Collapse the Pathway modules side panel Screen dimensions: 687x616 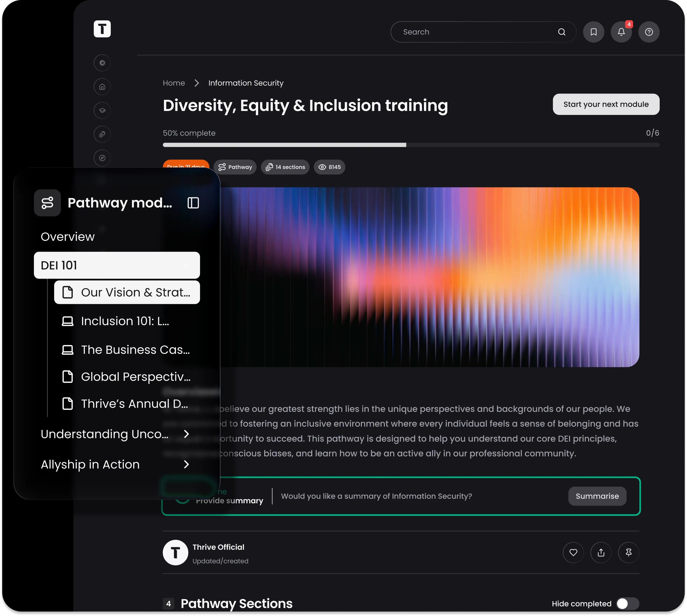[x=193, y=203]
